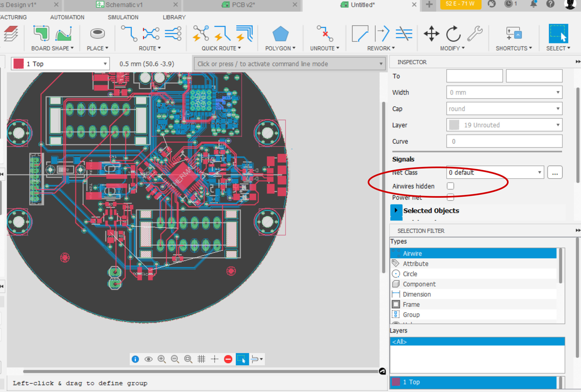Enable the Airwires hidden checkbox

pyautogui.click(x=450, y=186)
